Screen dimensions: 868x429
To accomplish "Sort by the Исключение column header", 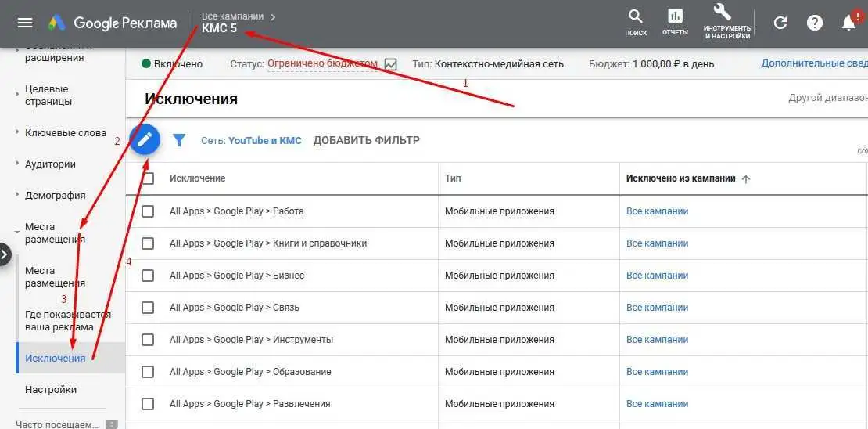I will click(198, 178).
